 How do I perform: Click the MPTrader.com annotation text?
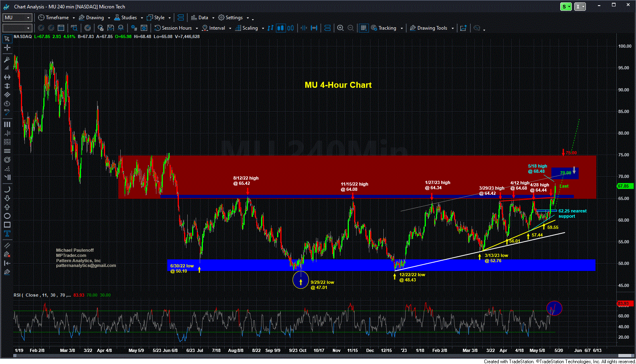point(71,255)
